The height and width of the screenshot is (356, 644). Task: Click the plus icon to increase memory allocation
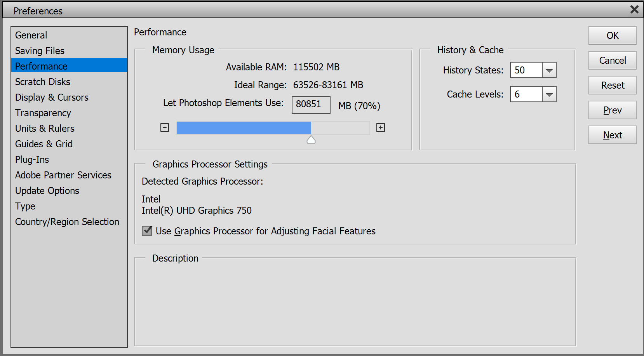(x=381, y=127)
